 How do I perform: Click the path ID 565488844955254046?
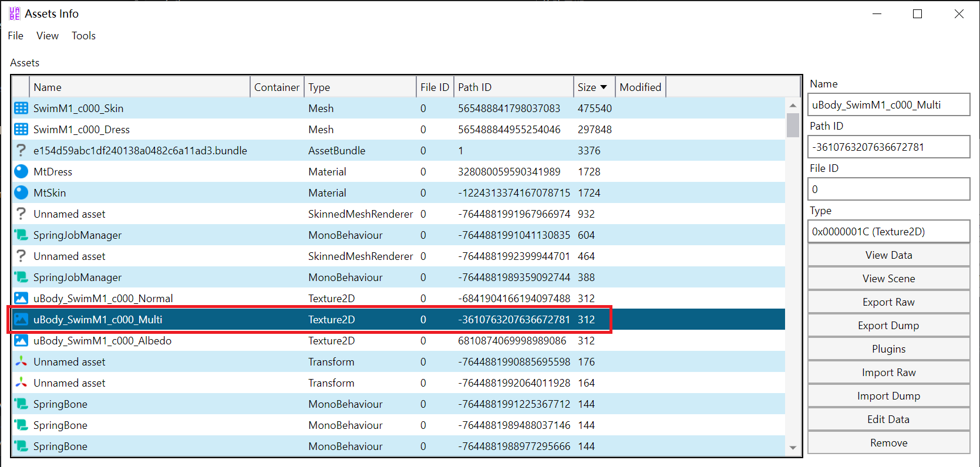pos(509,129)
